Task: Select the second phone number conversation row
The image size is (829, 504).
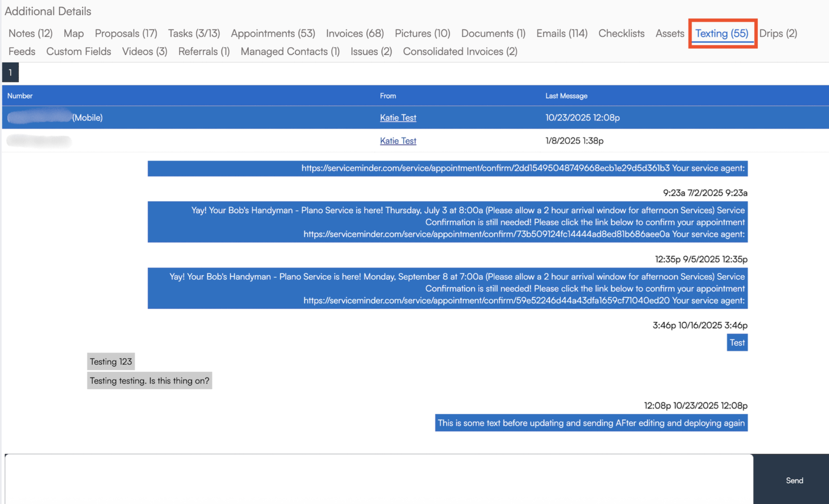Action: [203, 141]
